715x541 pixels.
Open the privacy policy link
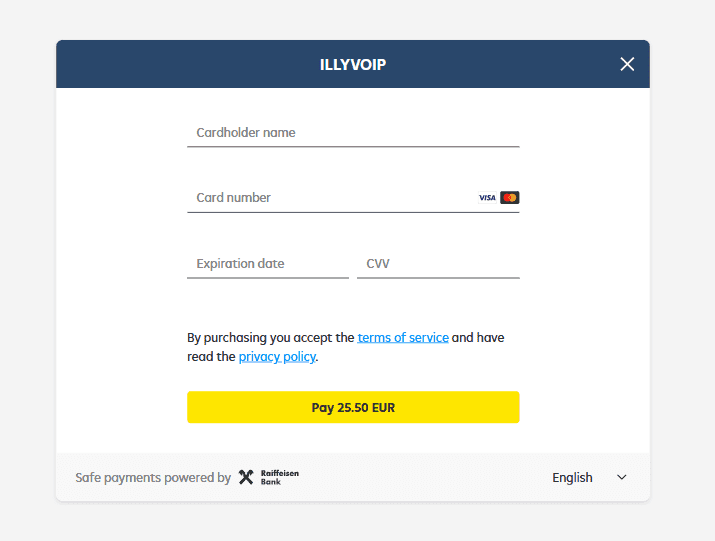[277, 357]
